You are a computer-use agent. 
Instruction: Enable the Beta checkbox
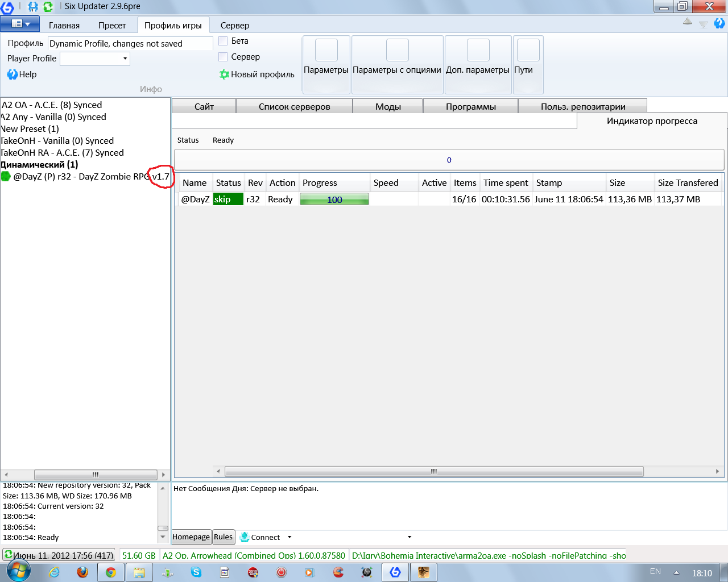[224, 41]
